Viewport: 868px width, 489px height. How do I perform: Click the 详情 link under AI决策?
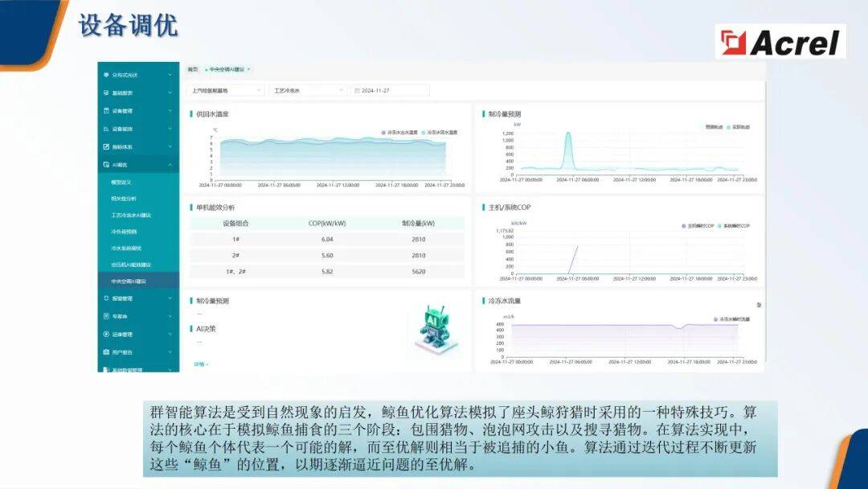pos(200,364)
